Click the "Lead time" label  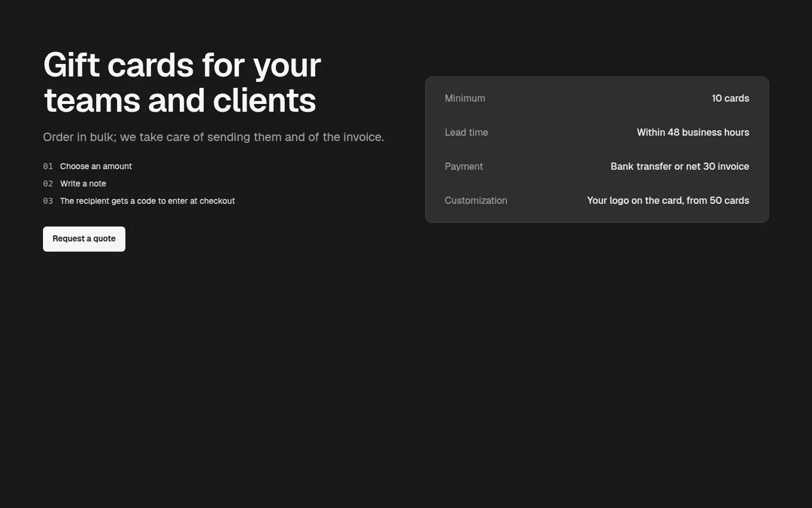click(466, 133)
